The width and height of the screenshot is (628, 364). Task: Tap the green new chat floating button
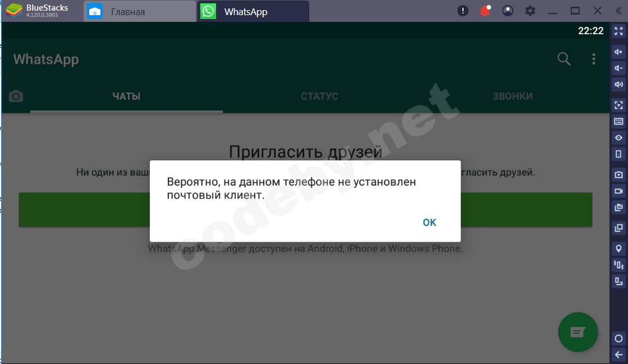[578, 332]
